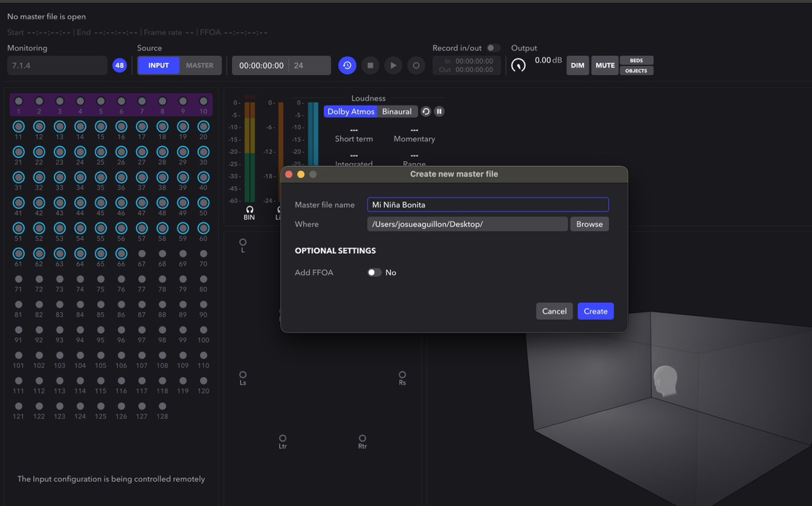Select the 48 kHz sample rate badge

pos(119,65)
